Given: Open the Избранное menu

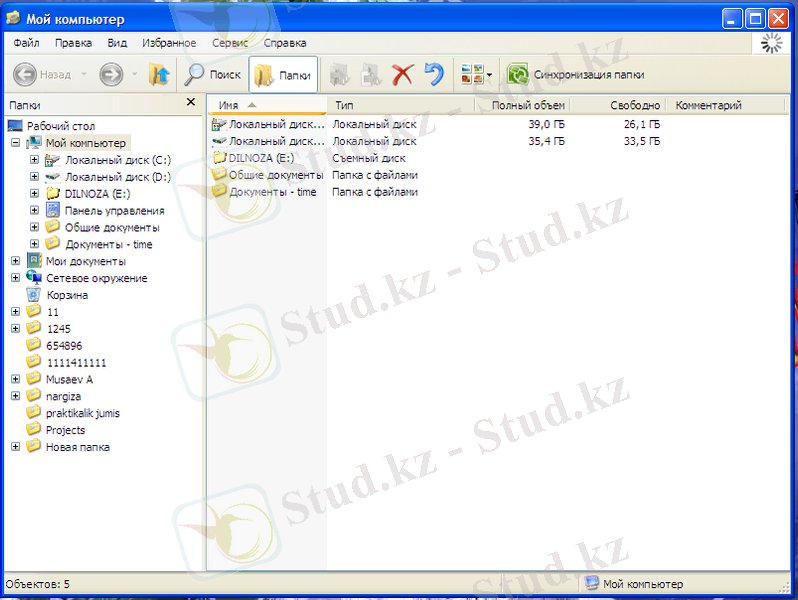Looking at the screenshot, I should click(x=169, y=43).
